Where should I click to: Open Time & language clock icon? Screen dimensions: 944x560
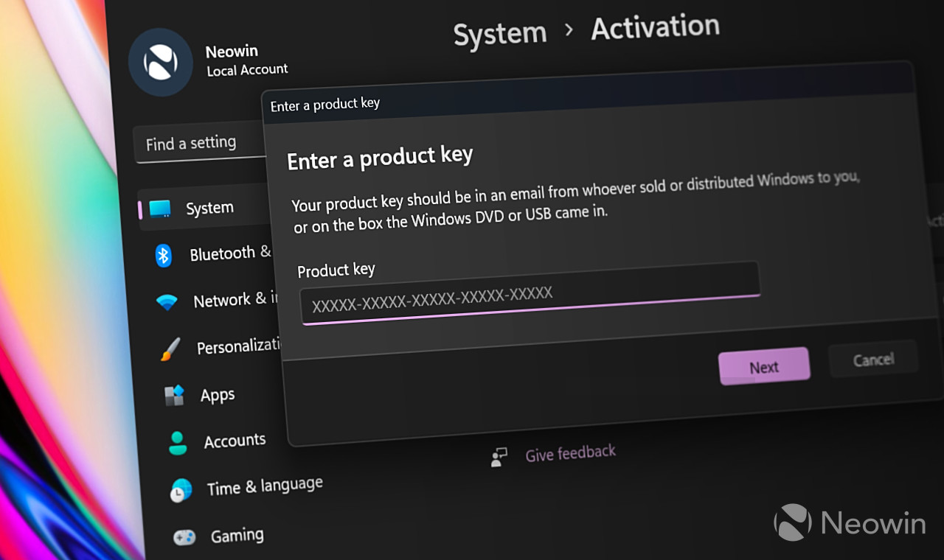click(x=181, y=490)
